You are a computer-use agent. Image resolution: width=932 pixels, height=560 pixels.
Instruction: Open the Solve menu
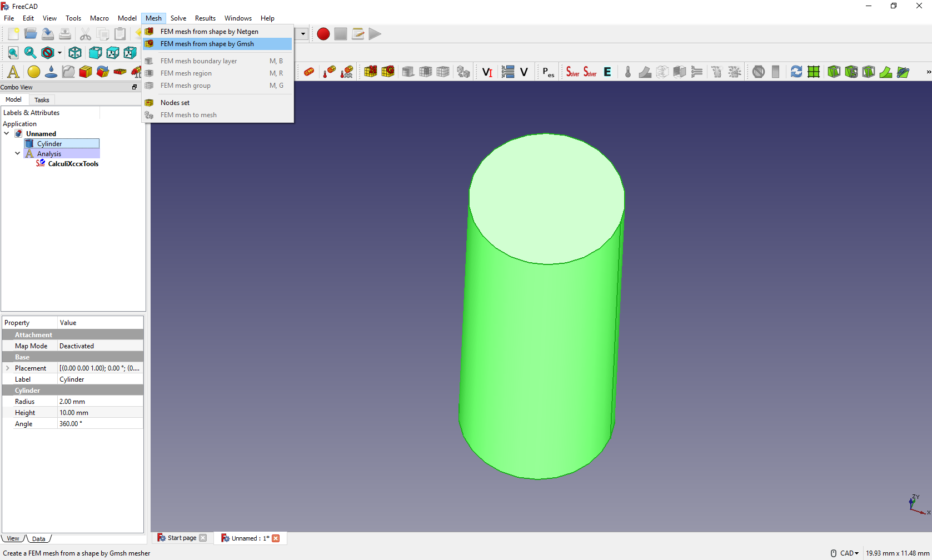(178, 18)
